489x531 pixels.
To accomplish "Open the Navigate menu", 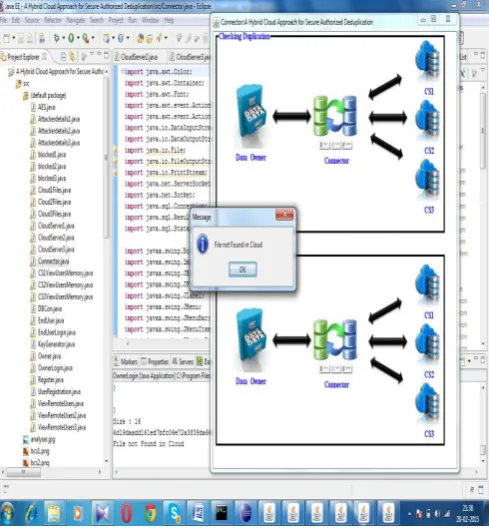I will [76, 20].
